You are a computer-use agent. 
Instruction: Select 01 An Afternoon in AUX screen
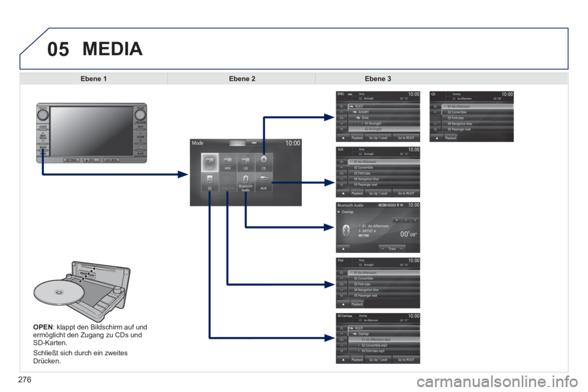coord(384,162)
